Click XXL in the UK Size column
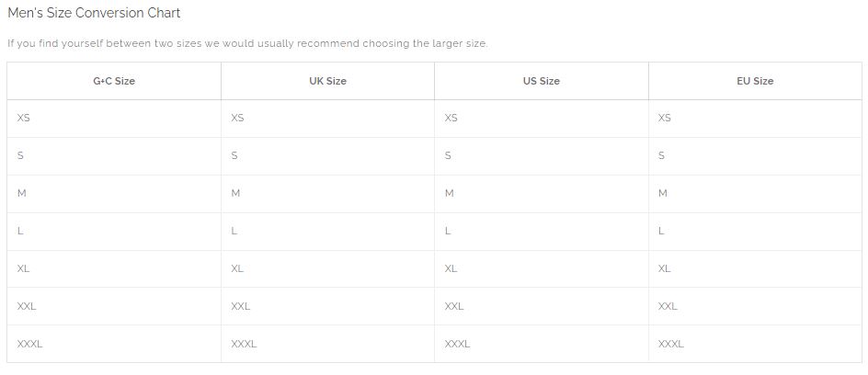 pyautogui.click(x=240, y=306)
